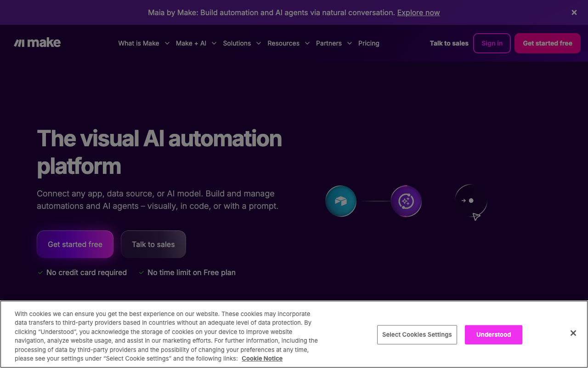Open the Make + AI menu item
Screen dimensions: 588x368
[191, 43]
